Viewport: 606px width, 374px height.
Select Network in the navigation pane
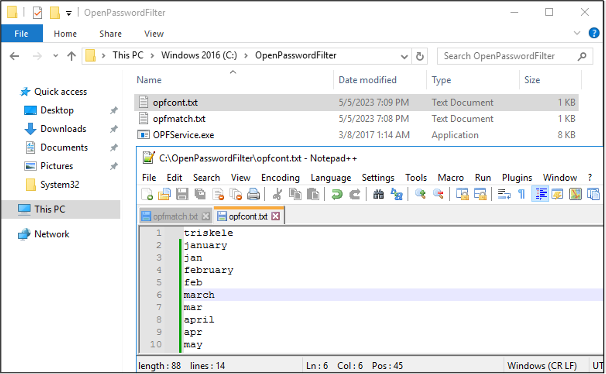[x=51, y=234]
